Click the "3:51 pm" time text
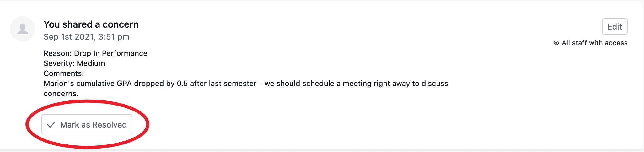This screenshot has height=152, width=644. tap(114, 37)
